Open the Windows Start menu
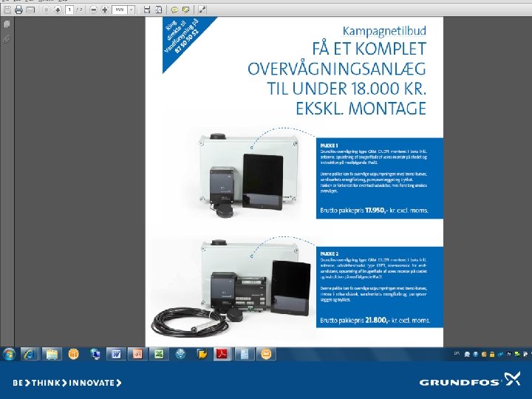The image size is (532, 399). point(9,354)
